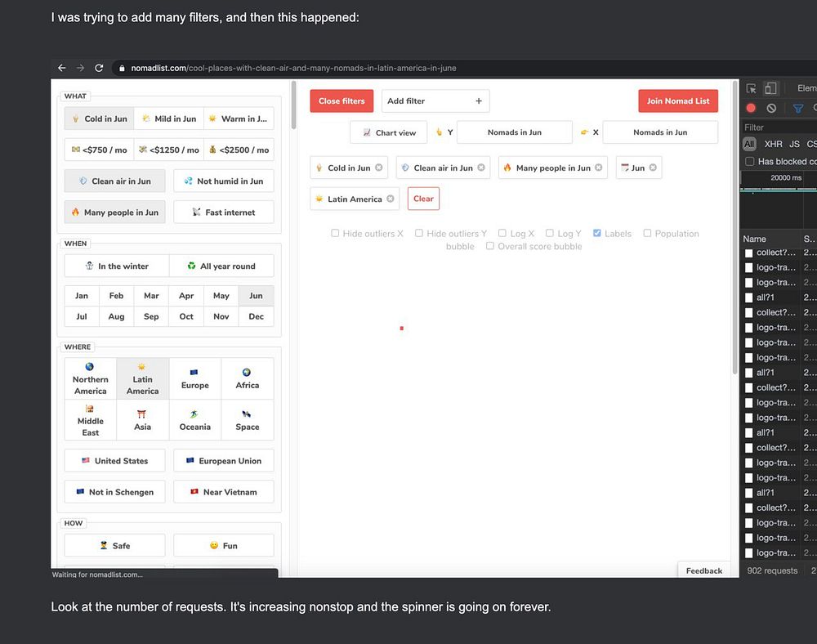Image resolution: width=817 pixels, height=644 pixels.
Task: Open the Y axis Nomads in Jun dropdown
Action: pos(514,132)
